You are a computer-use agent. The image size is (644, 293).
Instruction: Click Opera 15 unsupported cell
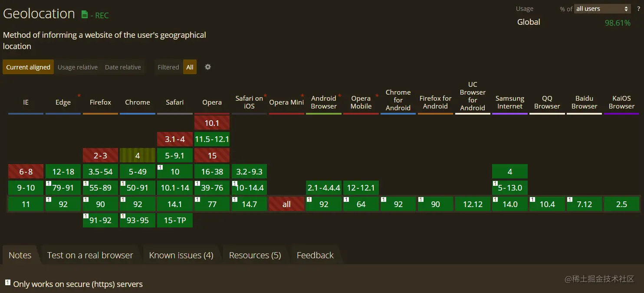(x=212, y=155)
